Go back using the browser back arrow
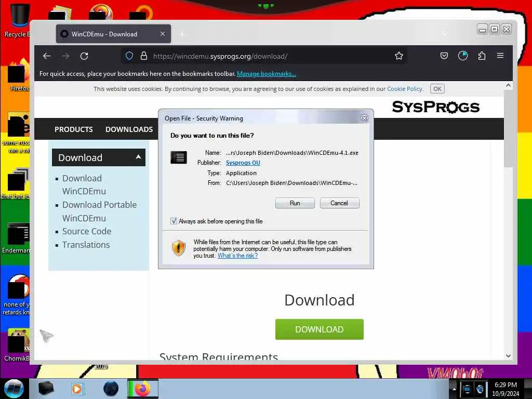 pyautogui.click(x=47, y=56)
